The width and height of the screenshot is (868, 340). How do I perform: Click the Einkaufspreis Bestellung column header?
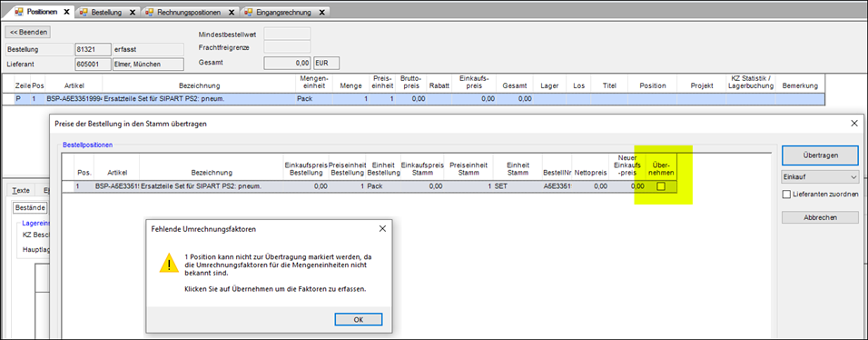(x=306, y=168)
